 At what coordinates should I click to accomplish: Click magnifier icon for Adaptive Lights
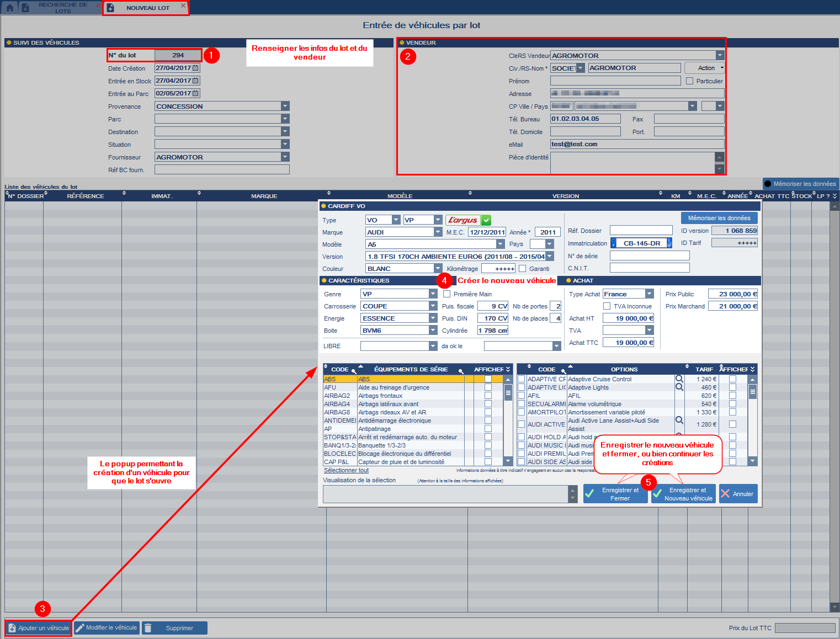679,387
